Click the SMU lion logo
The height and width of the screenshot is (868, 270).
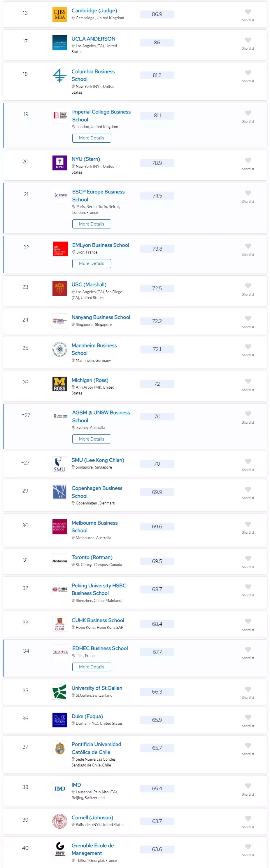click(59, 464)
